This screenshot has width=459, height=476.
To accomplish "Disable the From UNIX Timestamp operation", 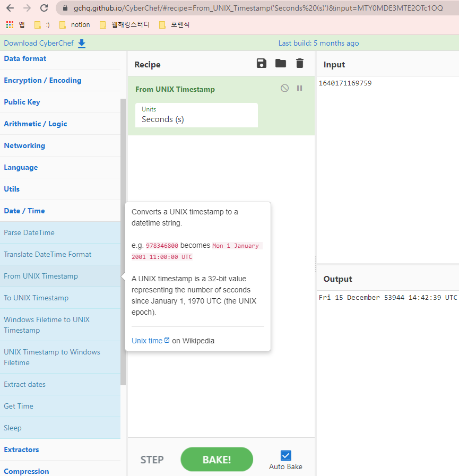I will tap(284, 88).
